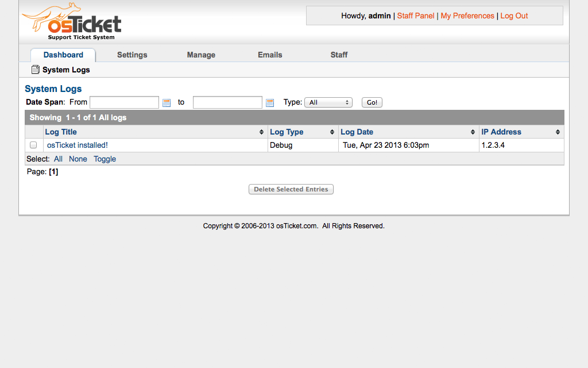588x368 pixels.
Task: Switch to the Manage tab
Action: pyautogui.click(x=201, y=55)
